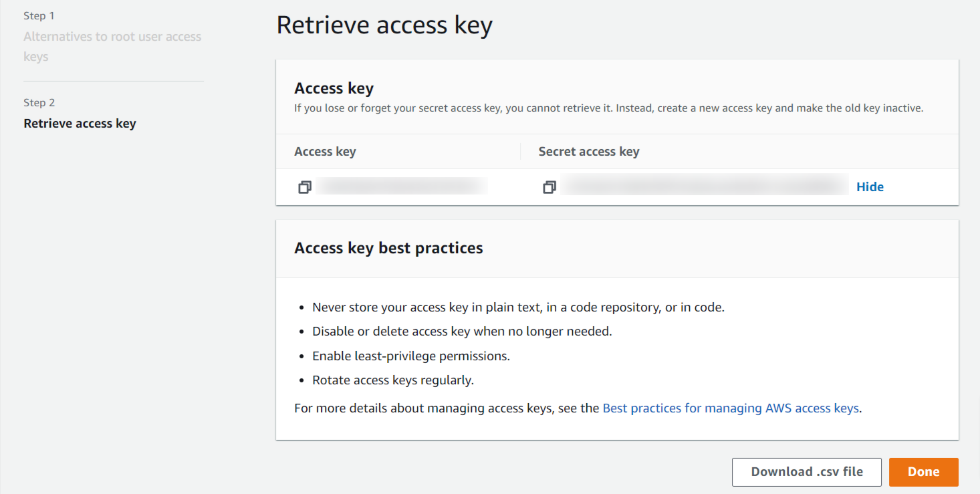Download the .csv file with keys
Screen dimensions: 980x494
point(806,472)
